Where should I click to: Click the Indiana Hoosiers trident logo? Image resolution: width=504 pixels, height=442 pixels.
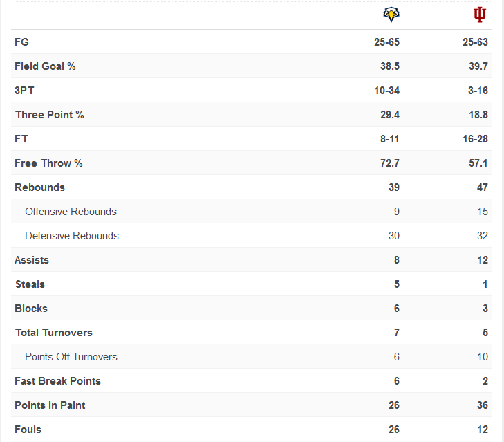[x=480, y=15]
